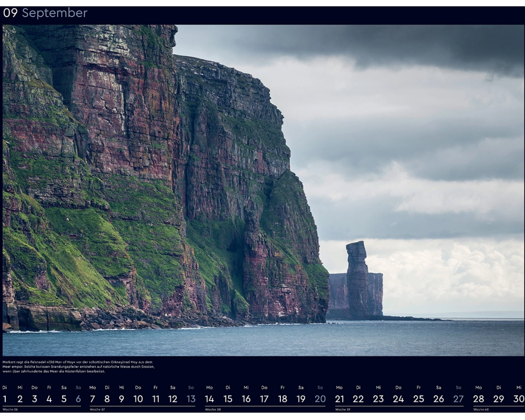The image size is (525, 420).
Task: Click the "09 September" month title
Action: point(45,13)
